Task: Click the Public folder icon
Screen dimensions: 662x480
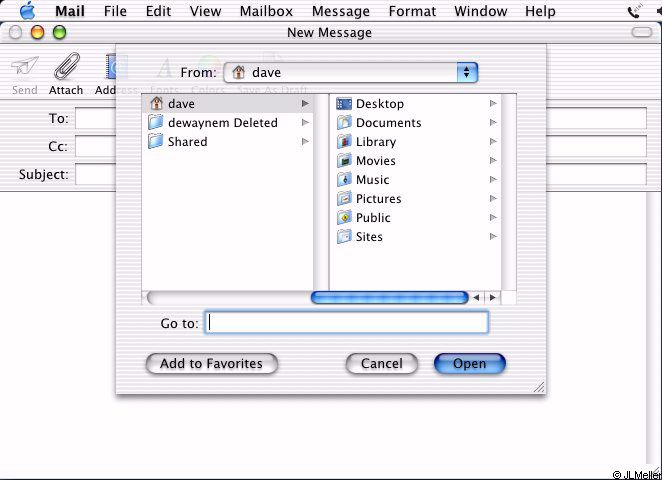Action: [344, 217]
